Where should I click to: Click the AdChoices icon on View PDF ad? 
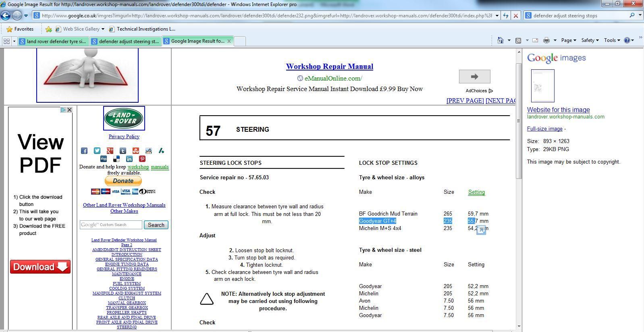click(63, 110)
